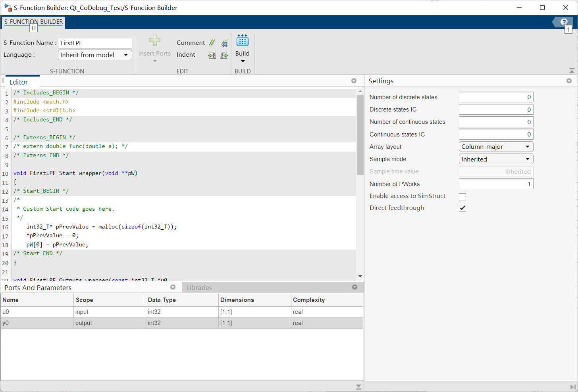Screen dimensions: 578x392
Task: Click the Number of continuous states field
Action: [496, 122]
